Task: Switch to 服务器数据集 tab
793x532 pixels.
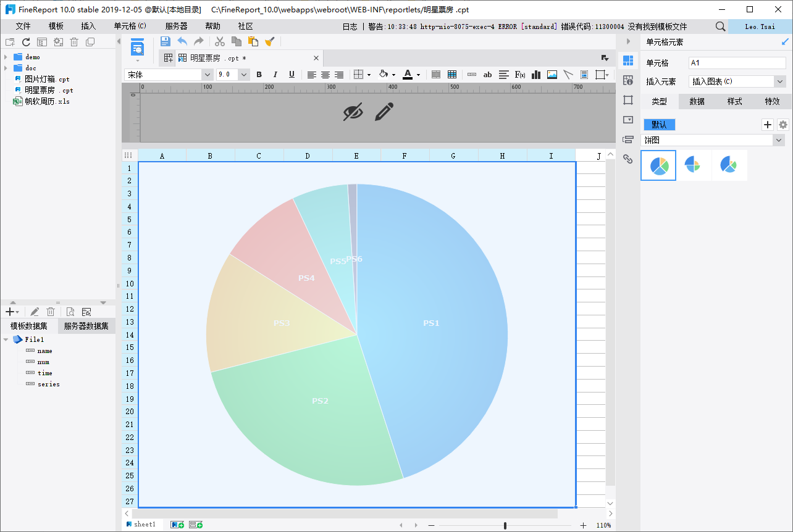Action: click(x=86, y=326)
